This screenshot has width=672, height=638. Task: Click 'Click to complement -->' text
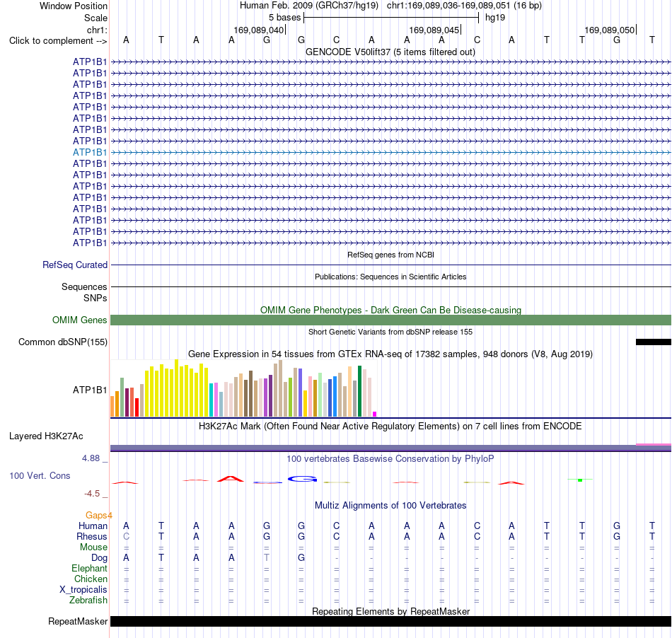pyautogui.click(x=58, y=41)
